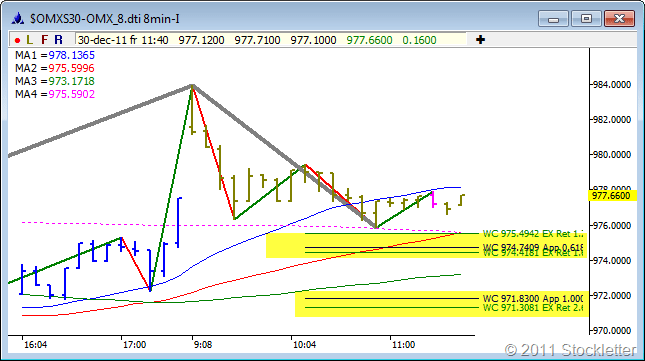
Task: Click the black plus crosshair icon
Action: tap(480, 40)
